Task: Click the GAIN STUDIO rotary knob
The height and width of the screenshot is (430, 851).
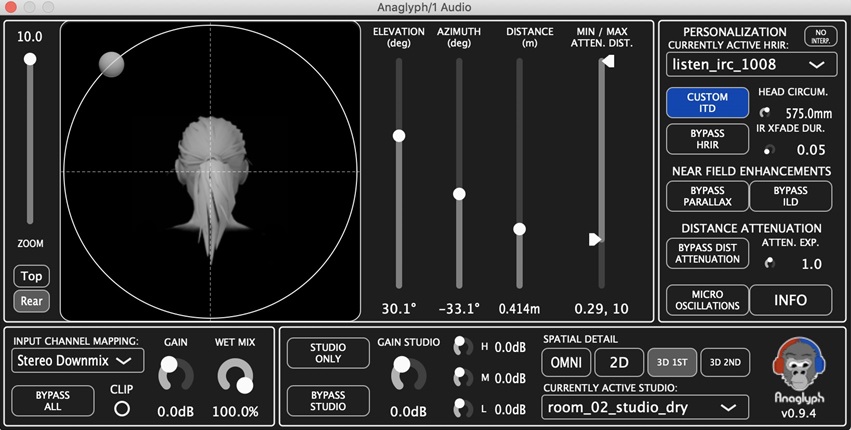Action: (x=408, y=374)
